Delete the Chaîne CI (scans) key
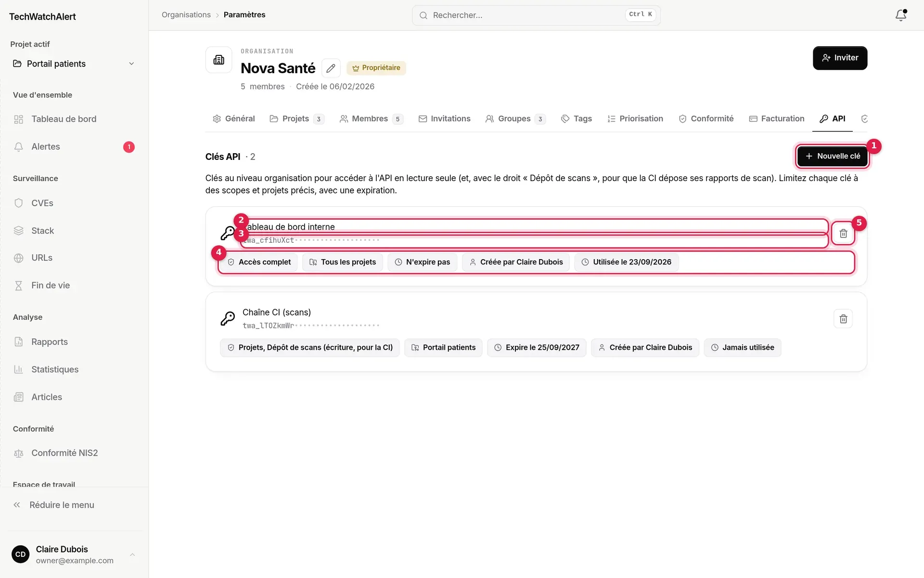 point(843,319)
